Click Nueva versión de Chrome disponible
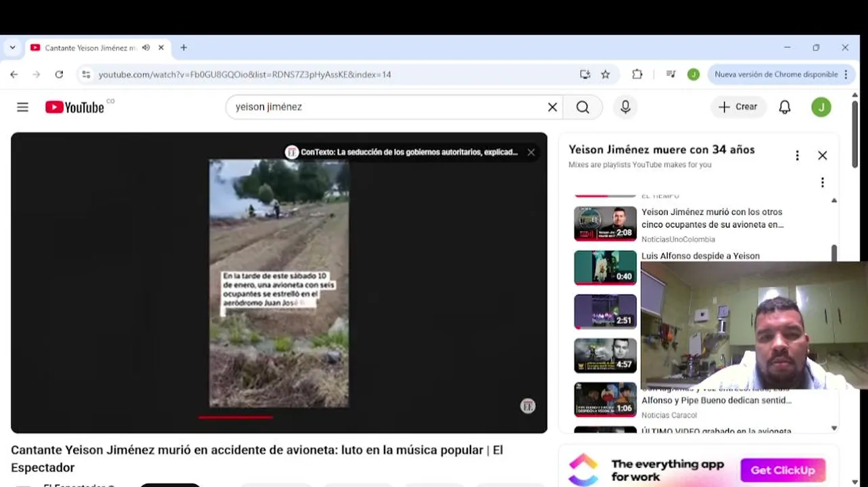This screenshot has height=487, width=868. (775, 74)
